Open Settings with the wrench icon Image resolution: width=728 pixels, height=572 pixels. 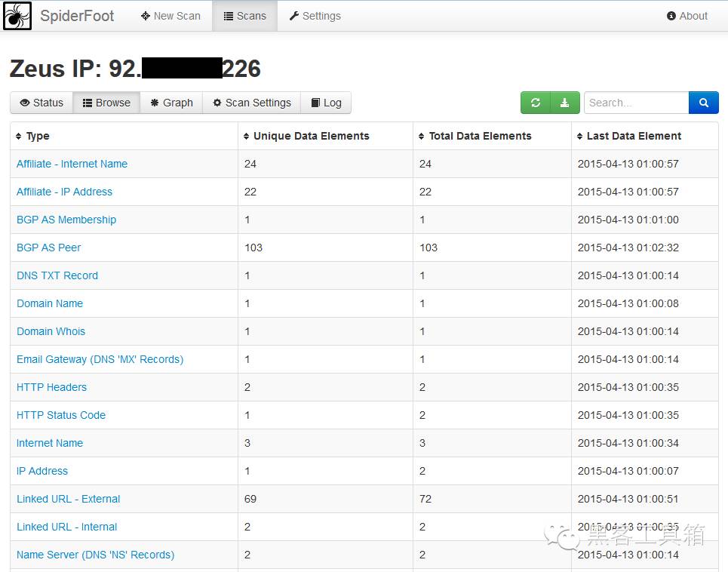[x=315, y=16]
